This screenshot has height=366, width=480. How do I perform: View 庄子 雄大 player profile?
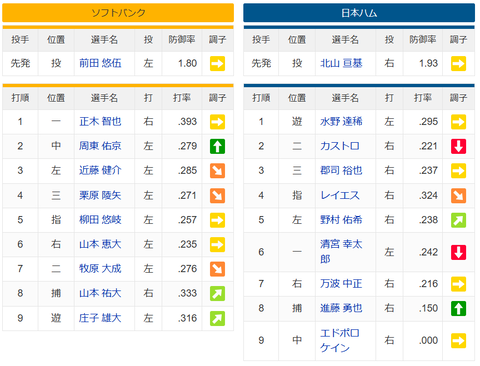[x=100, y=318]
